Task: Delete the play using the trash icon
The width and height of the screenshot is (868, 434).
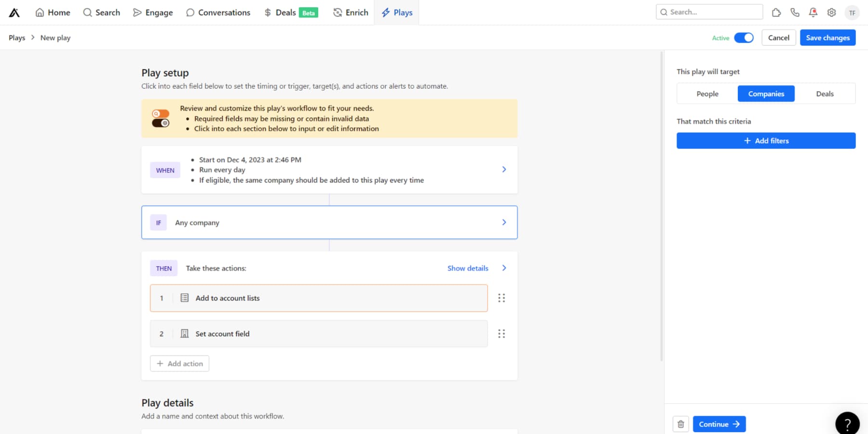Action: click(x=681, y=424)
